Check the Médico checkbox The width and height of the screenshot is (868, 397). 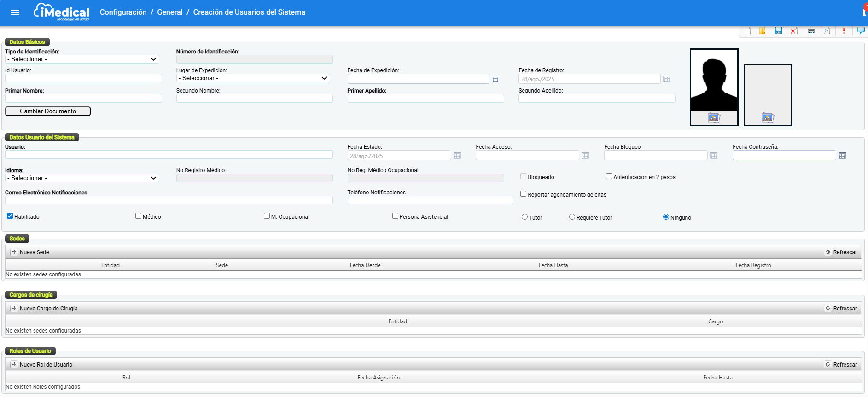click(138, 216)
